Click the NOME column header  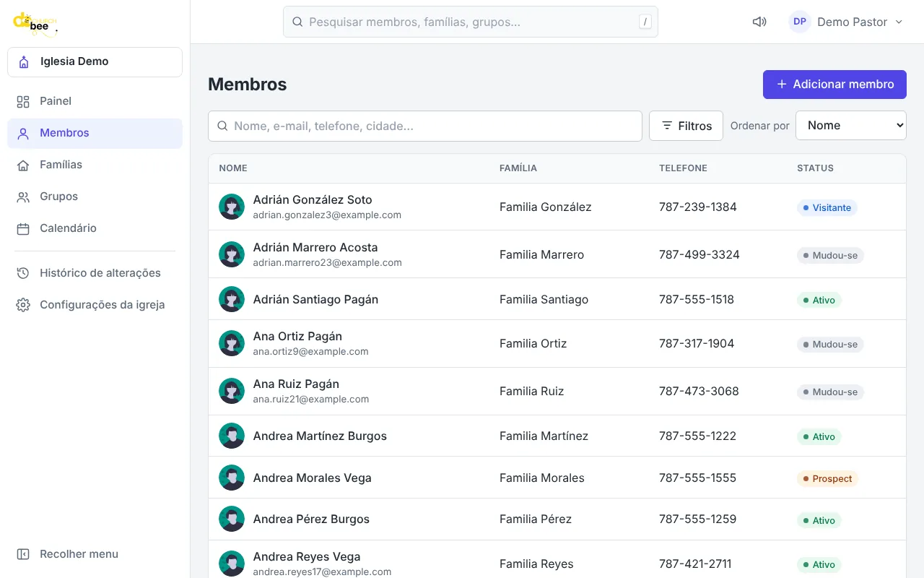(x=233, y=168)
